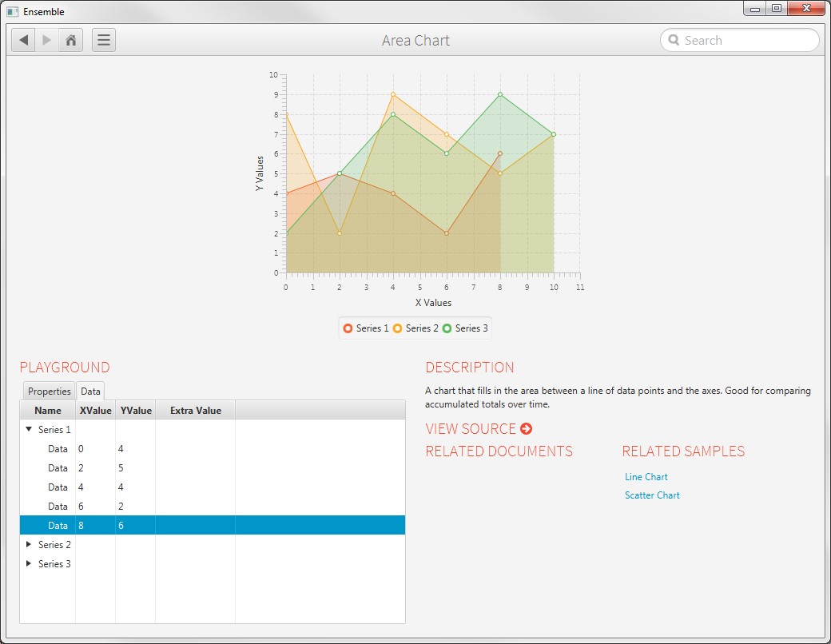Expand the Series 3 tree node

pyautogui.click(x=30, y=563)
